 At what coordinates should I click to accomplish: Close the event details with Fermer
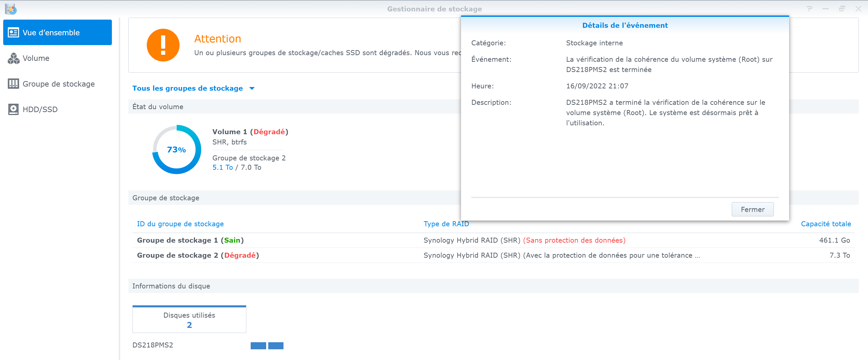pyautogui.click(x=752, y=209)
